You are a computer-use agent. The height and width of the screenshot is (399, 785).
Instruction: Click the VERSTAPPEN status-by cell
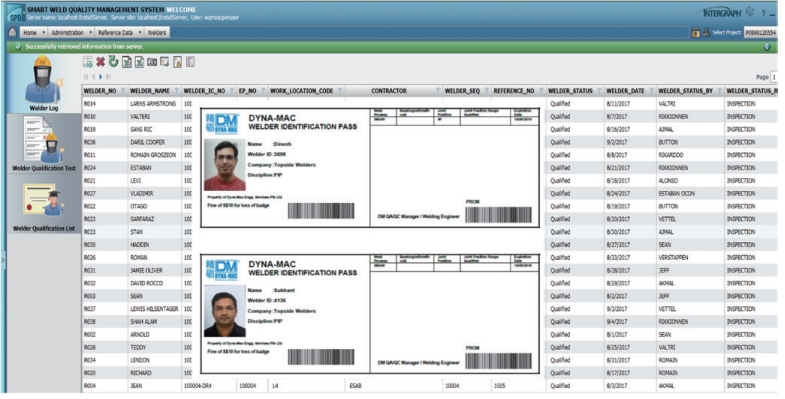(x=673, y=258)
